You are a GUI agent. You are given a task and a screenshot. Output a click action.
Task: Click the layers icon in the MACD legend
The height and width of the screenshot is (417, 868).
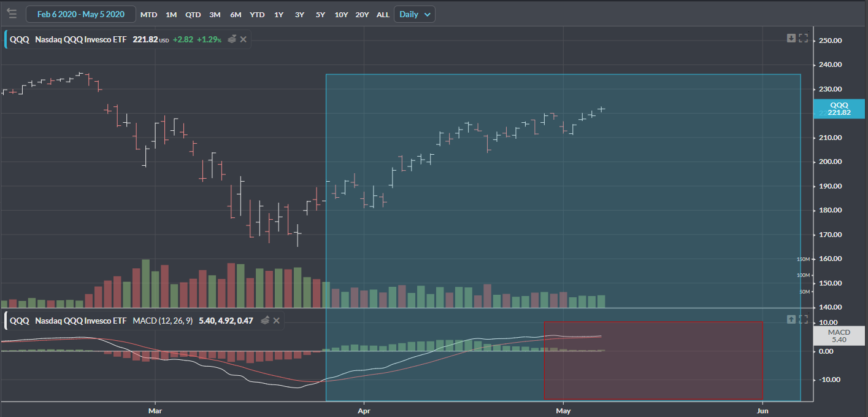pyautogui.click(x=265, y=321)
